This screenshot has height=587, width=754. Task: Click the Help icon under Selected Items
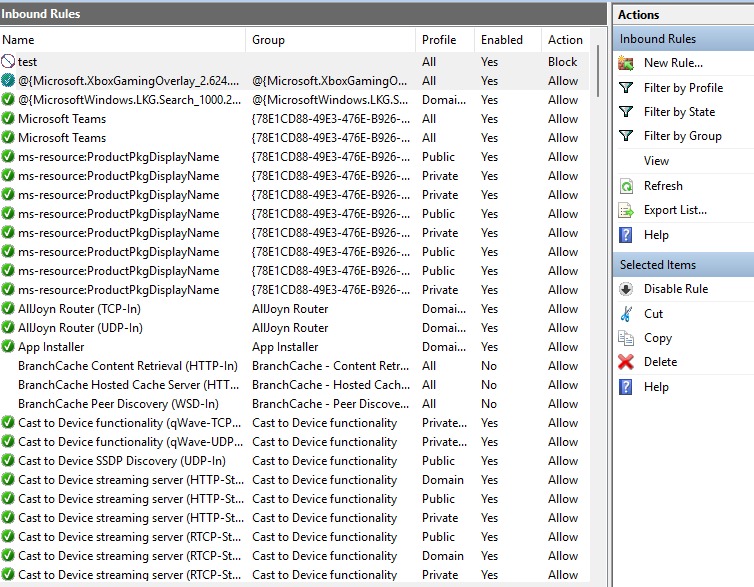point(626,387)
